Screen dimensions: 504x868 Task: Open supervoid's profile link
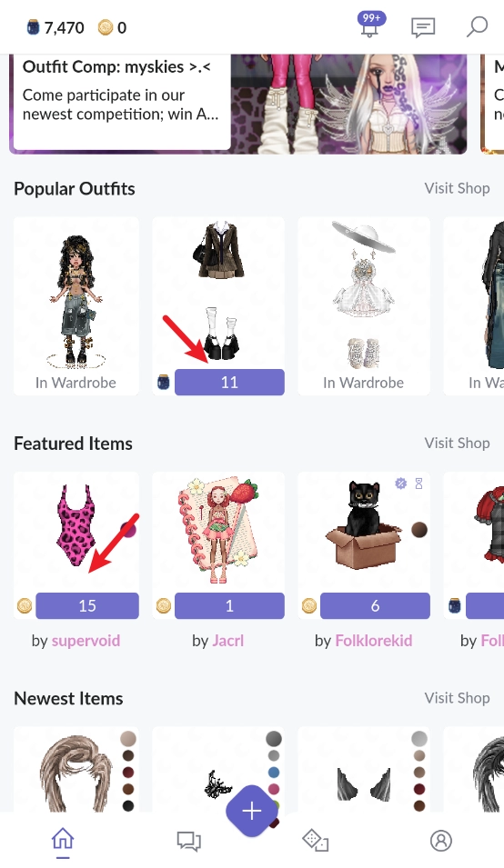86,641
